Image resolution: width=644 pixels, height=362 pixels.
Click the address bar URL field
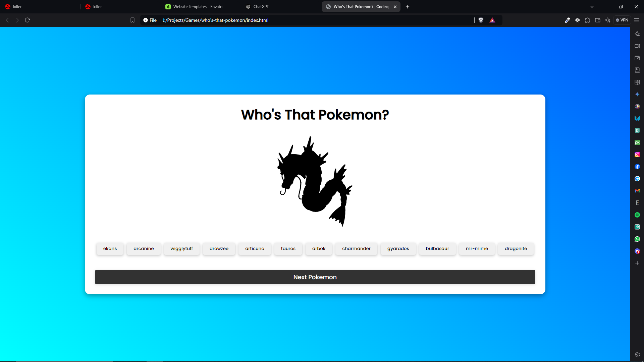pos(315,20)
